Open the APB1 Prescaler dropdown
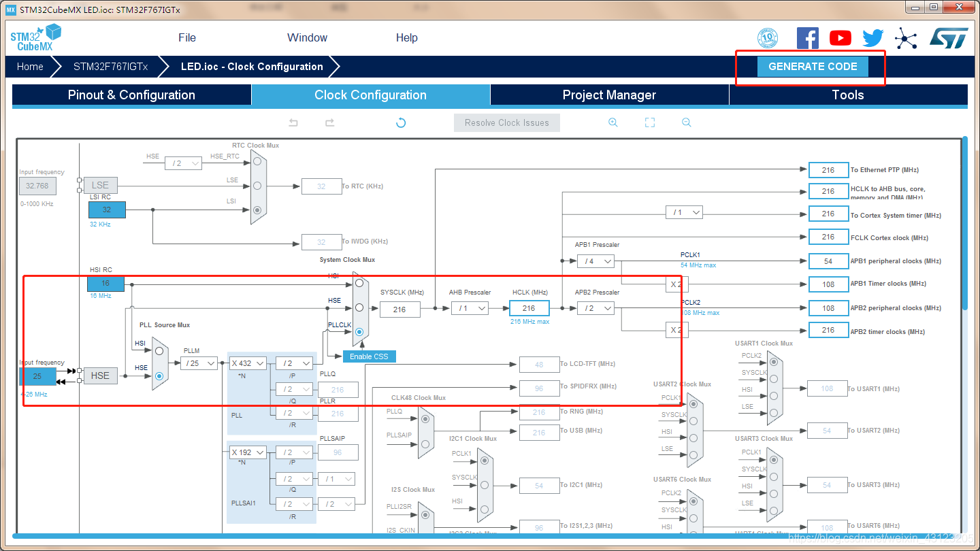 point(595,261)
